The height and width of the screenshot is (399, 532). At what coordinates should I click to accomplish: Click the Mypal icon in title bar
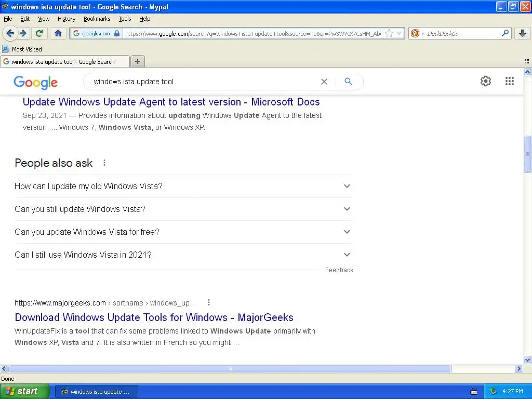[x=5, y=6]
